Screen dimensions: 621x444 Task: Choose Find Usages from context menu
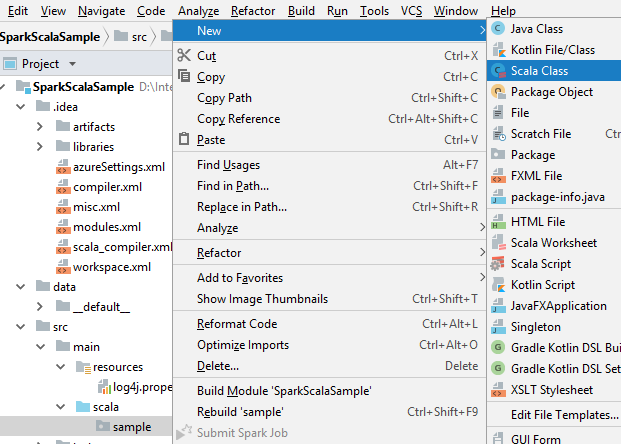228,165
